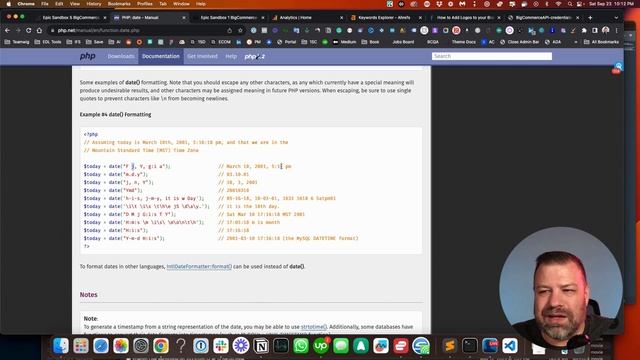Follow the strtotime() link in the note
Screen dimensions: 640x360
coord(314,327)
